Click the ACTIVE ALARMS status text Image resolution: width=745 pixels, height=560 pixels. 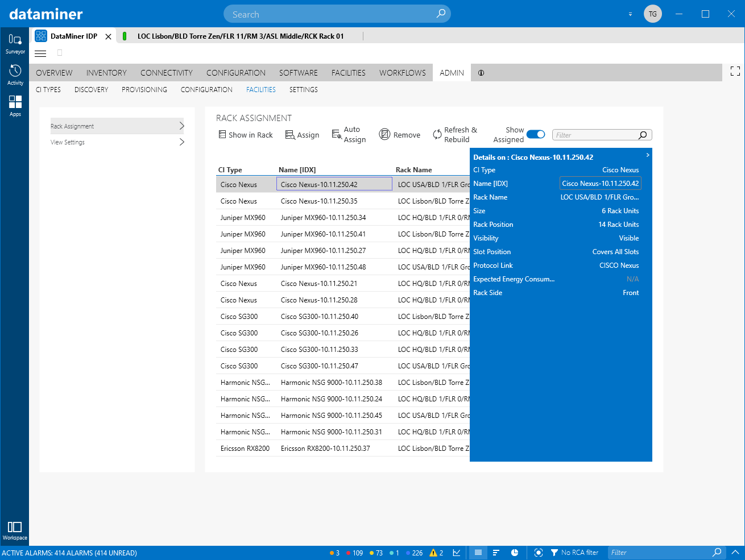pos(69,553)
